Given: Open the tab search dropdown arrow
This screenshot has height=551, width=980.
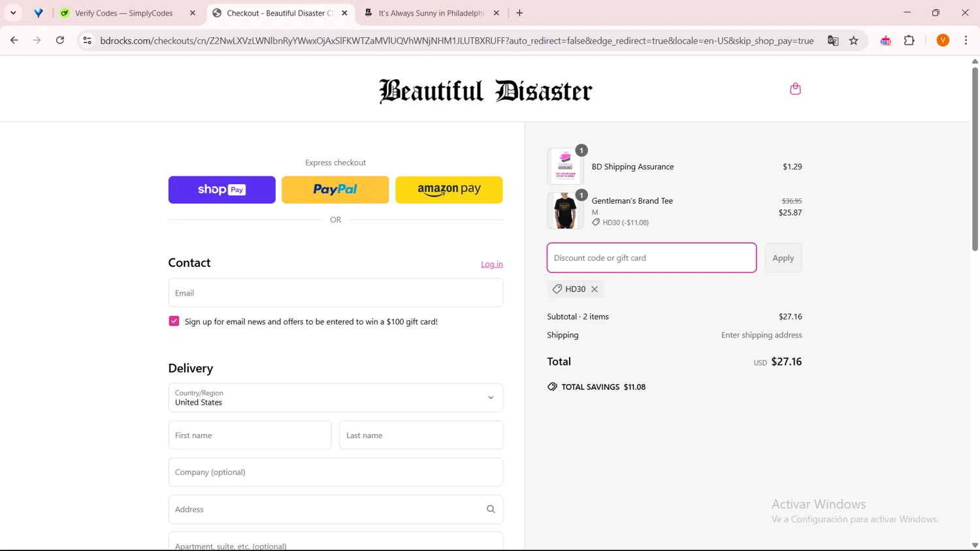Looking at the screenshot, I should (13, 13).
